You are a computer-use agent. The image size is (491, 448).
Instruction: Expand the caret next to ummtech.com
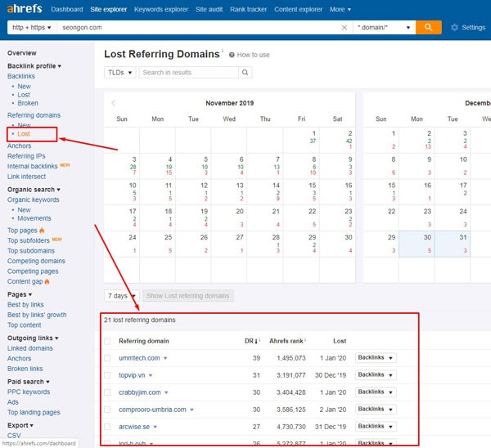click(165, 359)
